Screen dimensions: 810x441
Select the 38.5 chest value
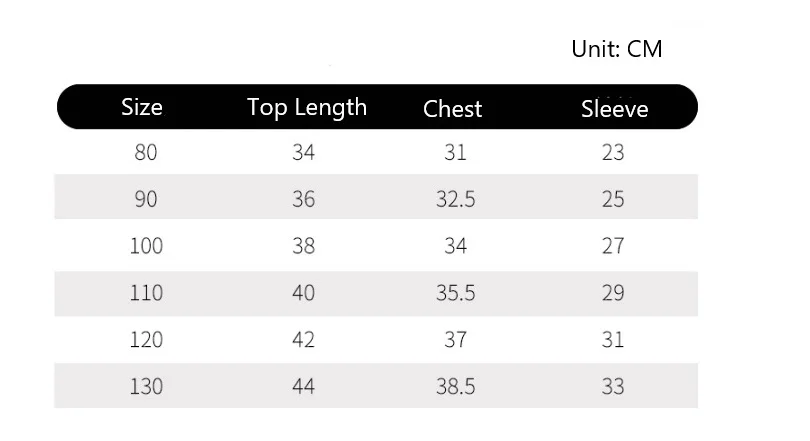point(455,386)
